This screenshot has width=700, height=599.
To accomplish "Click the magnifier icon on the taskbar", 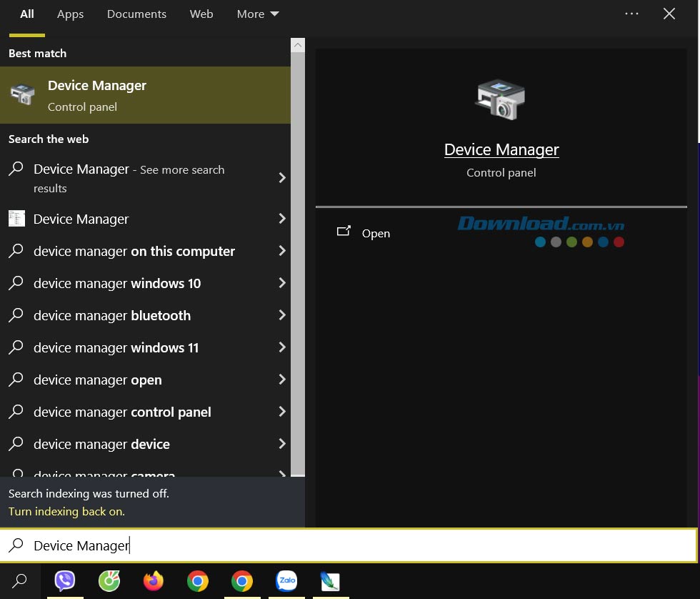I will pos(19,581).
